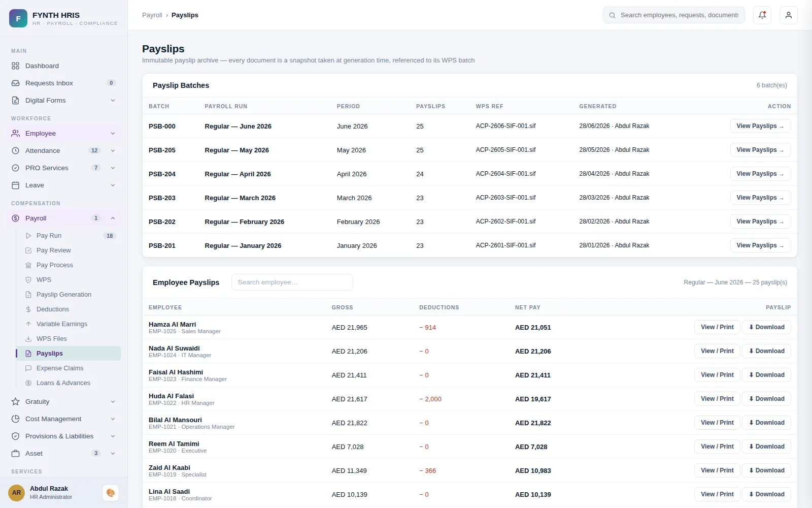The height and width of the screenshot is (508, 812).
Task: Click WPS ref ACP-2604-SIF-001.sif
Action: [505, 174]
